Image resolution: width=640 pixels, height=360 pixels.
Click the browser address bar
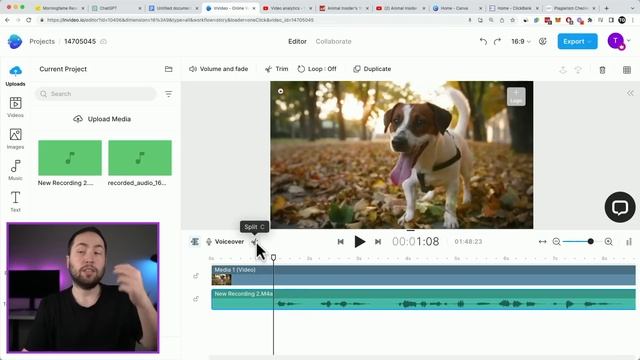tap(253, 20)
